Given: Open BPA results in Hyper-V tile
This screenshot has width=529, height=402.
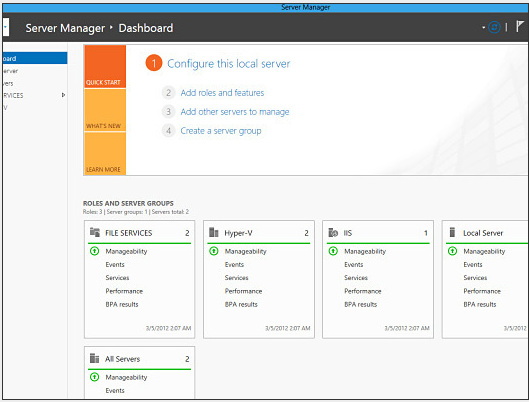Looking at the screenshot, I should click(241, 304).
